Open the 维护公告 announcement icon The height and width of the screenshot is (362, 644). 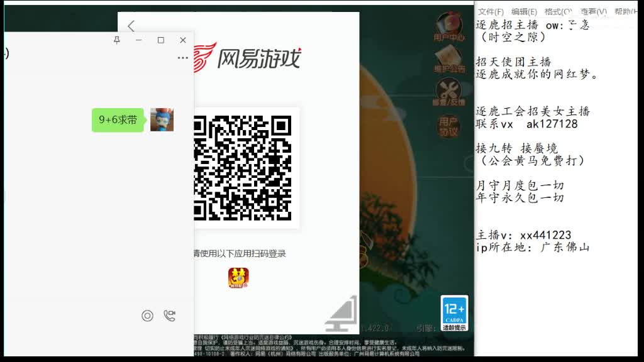(x=449, y=58)
